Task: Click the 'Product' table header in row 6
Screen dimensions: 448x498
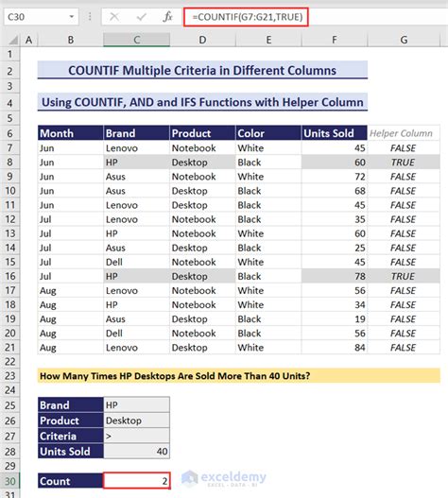Action: (202, 133)
